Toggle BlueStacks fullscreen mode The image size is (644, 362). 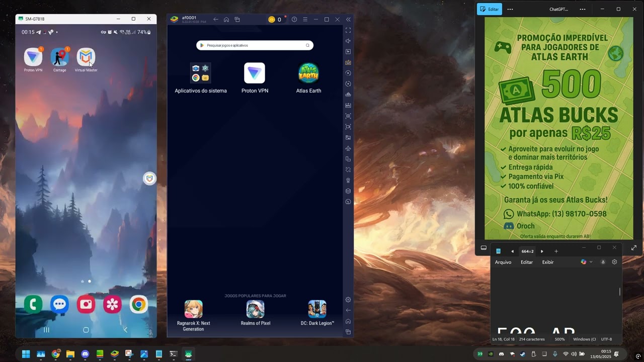(x=348, y=30)
